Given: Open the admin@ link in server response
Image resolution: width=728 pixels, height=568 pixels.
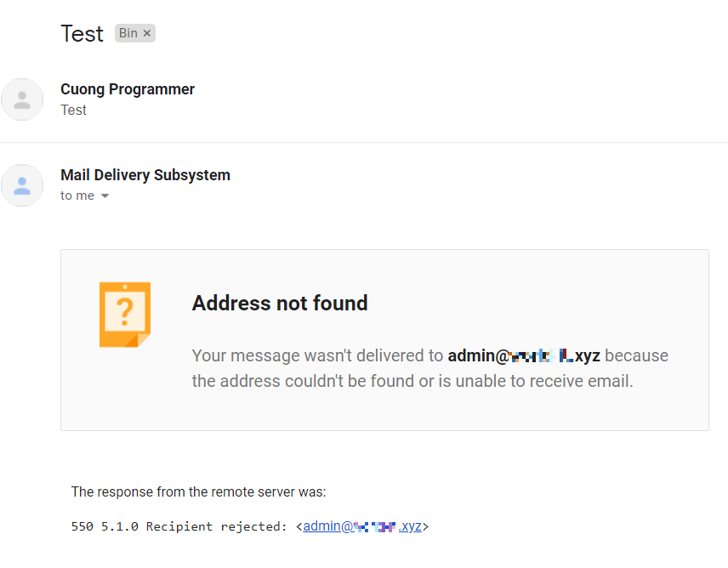Looking at the screenshot, I should 361,526.
